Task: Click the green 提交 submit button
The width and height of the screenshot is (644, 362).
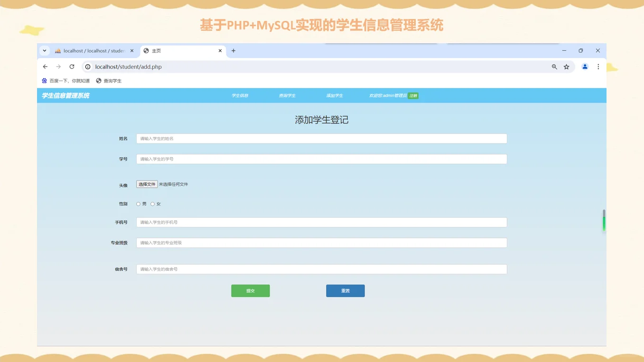Action: click(x=250, y=290)
